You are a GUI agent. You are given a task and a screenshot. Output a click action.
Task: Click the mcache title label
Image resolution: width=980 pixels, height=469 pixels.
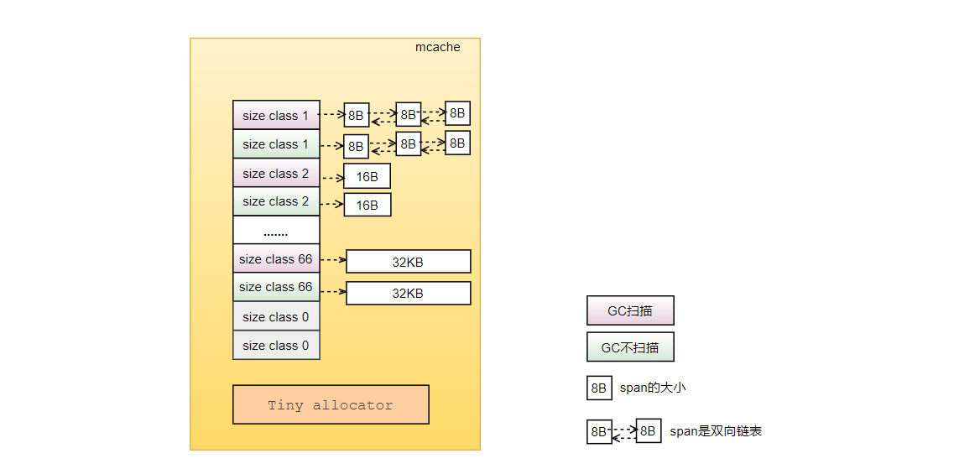(x=437, y=48)
